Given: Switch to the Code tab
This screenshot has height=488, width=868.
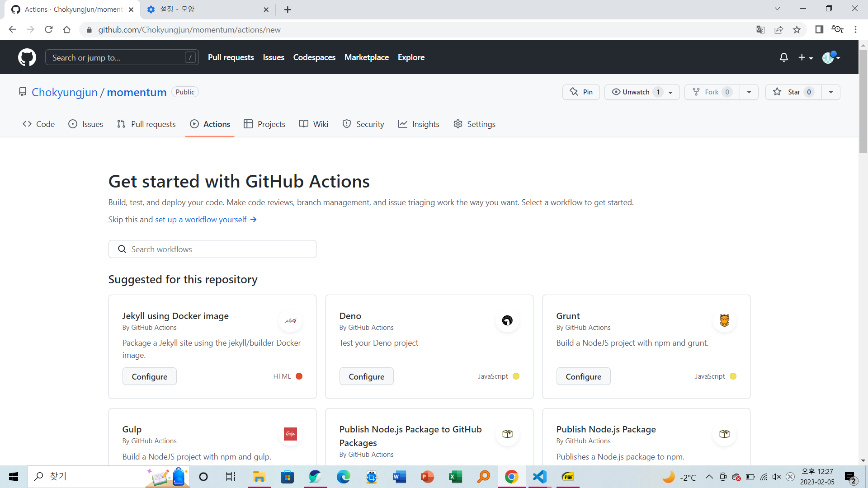Looking at the screenshot, I should [x=38, y=124].
